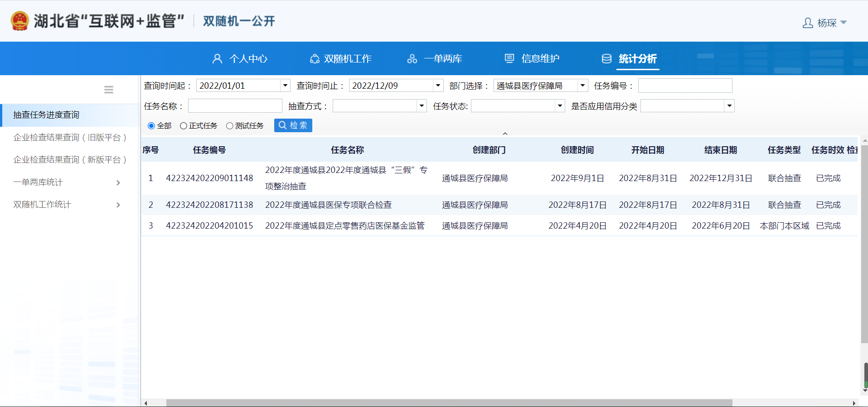
Task: Select the 全部 radio button
Action: click(151, 126)
